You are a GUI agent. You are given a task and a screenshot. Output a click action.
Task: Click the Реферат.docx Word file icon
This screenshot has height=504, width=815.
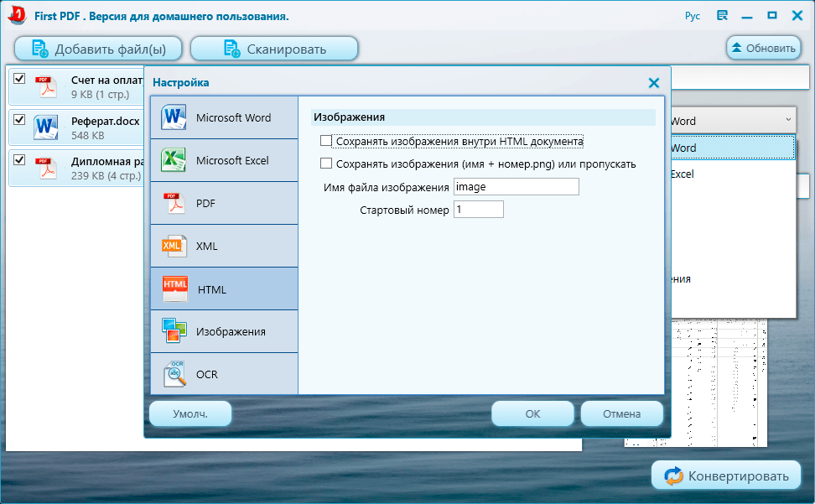(45, 127)
